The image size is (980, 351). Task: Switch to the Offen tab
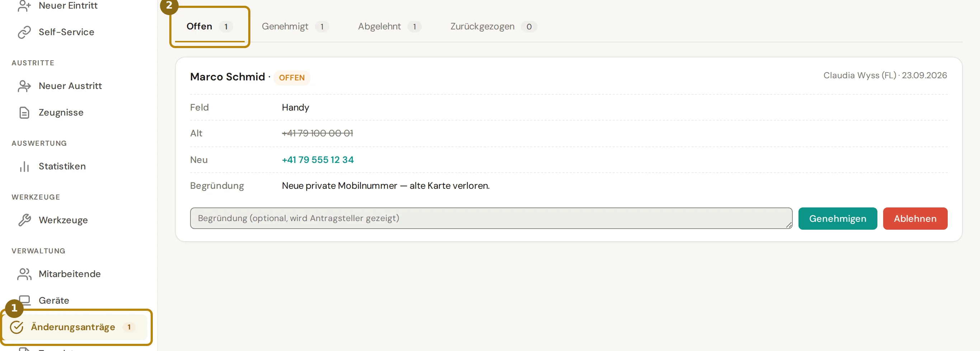coord(209,27)
